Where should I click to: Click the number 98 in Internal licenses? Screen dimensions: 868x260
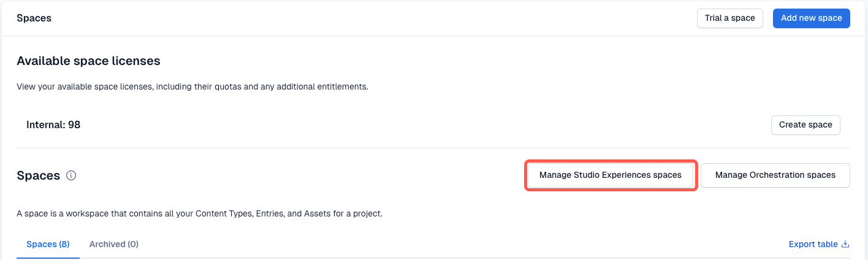pyautogui.click(x=74, y=124)
